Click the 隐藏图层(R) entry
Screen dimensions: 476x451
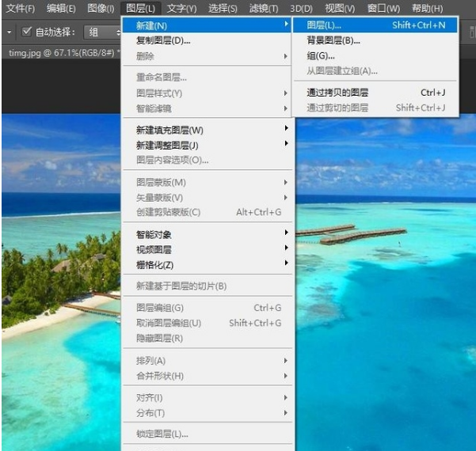point(207,338)
